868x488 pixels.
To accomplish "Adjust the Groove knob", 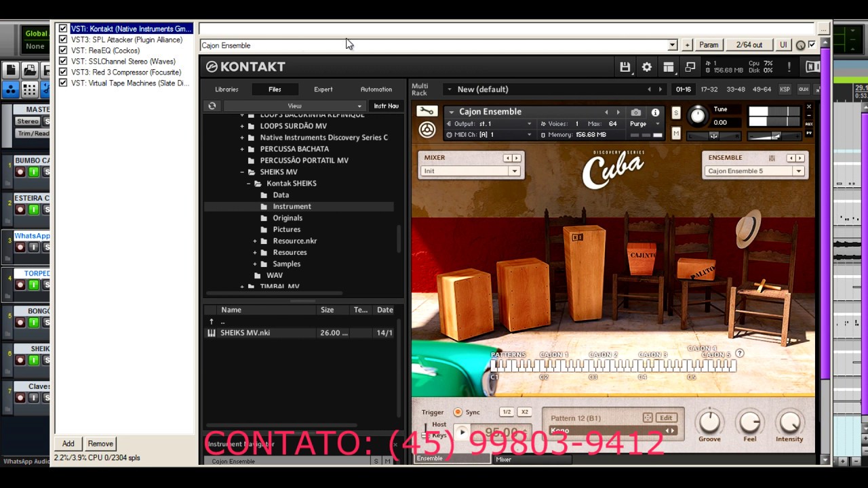I will pos(709,422).
